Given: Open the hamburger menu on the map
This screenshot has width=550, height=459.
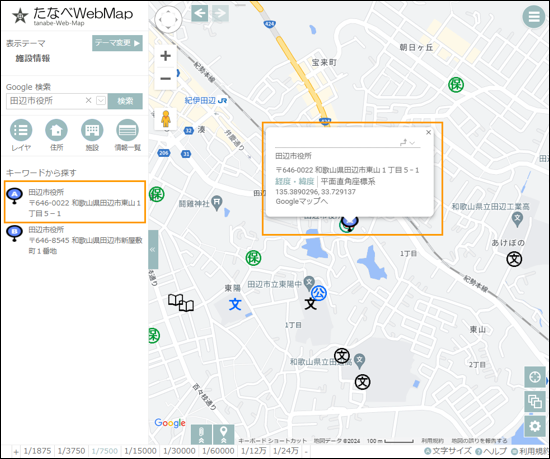Looking at the screenshot, I should point(534,16).
